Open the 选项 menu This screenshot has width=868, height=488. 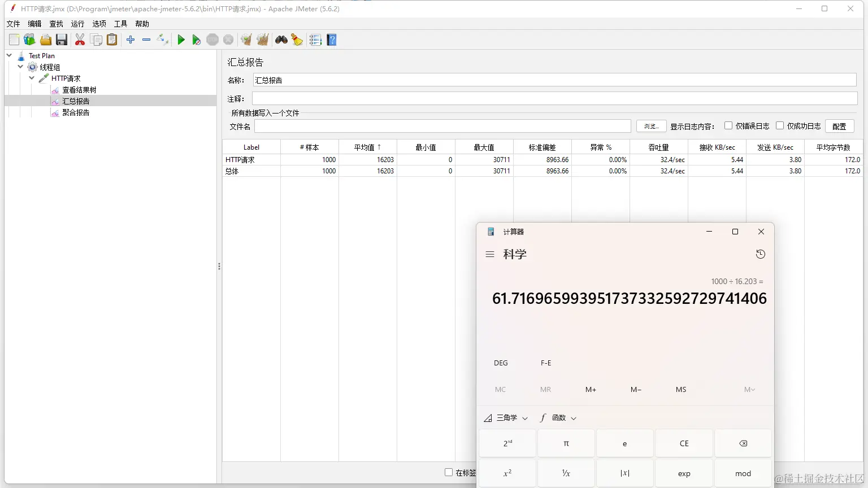pyautogui.click(x=99, y=24)
